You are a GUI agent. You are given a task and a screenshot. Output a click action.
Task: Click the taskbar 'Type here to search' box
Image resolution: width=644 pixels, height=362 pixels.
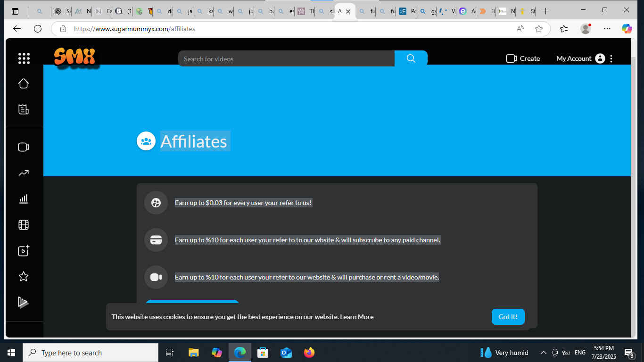[91, 353]
